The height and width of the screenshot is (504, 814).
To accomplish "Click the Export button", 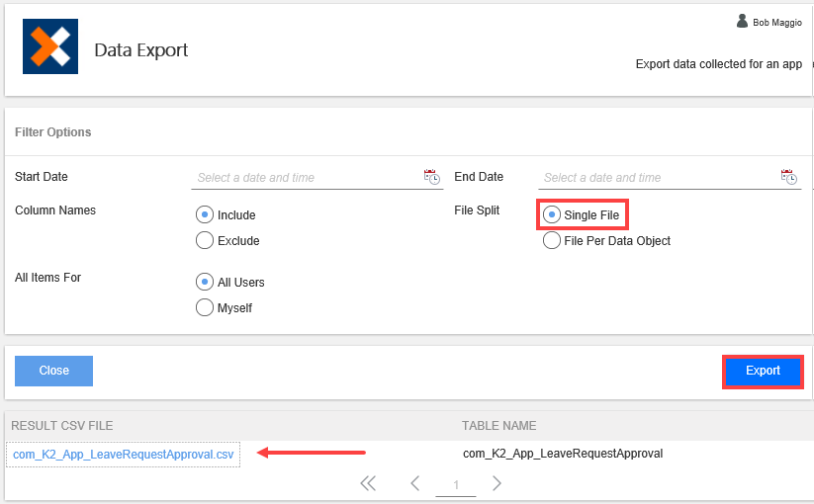I will (763, 372).
